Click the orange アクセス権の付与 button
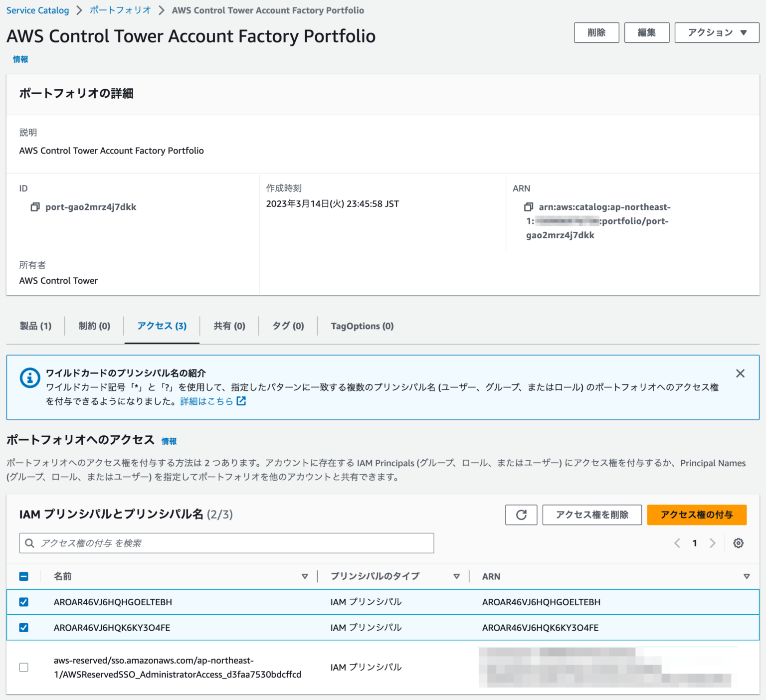The height and width of the screenshot is (700, 766). coord(697,515)
